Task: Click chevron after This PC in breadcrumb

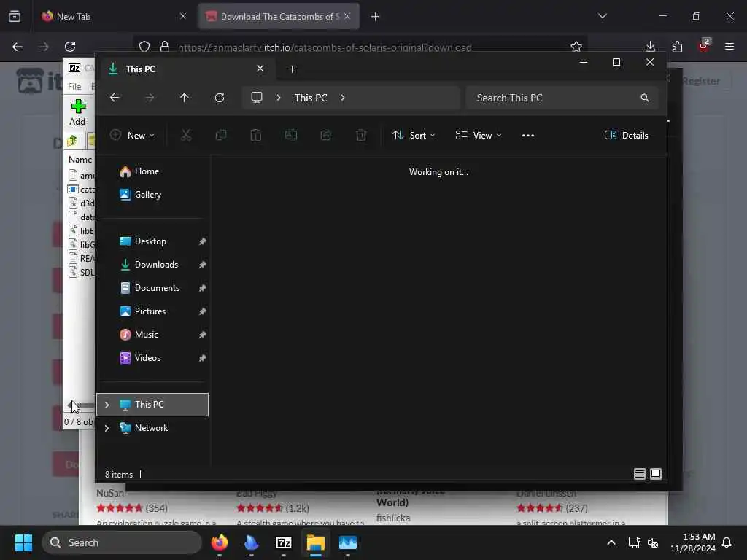Action: point(343,98)
